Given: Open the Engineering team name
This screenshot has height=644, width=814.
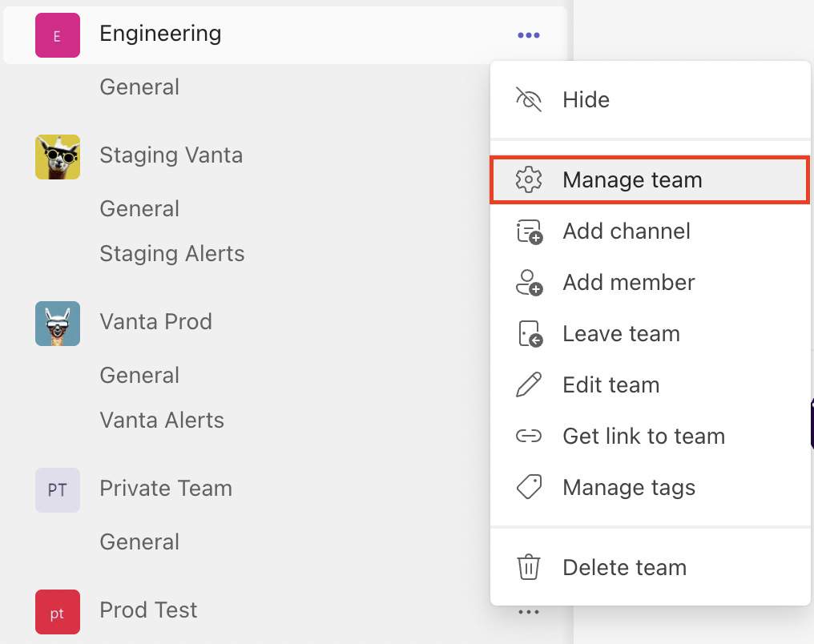Looking at the screenshot, I should point(160,34).
